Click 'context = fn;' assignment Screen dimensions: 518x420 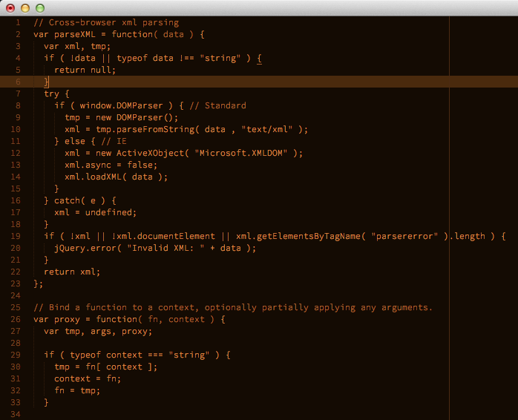tap(88, 378)
